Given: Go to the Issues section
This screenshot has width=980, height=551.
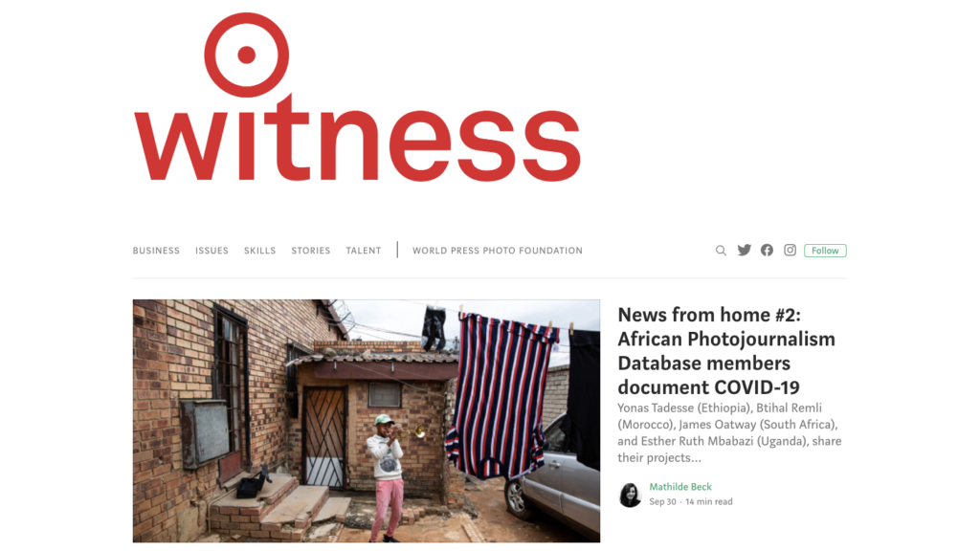Looking at the screenshot, I should tap(212, 251).
